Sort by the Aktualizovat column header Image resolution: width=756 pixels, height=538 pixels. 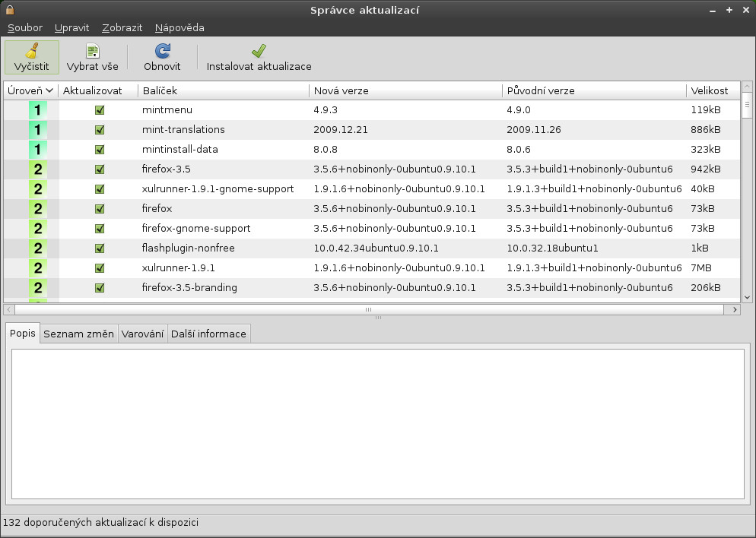click(98, 90)
